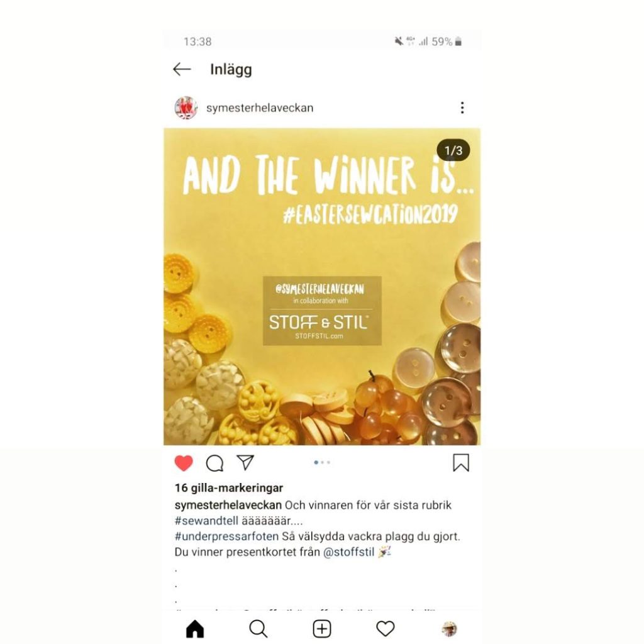The width and height of the screenshot is (644, 644).
Task: Open the #sewandtell hashtag
Action: coord(206,521)
